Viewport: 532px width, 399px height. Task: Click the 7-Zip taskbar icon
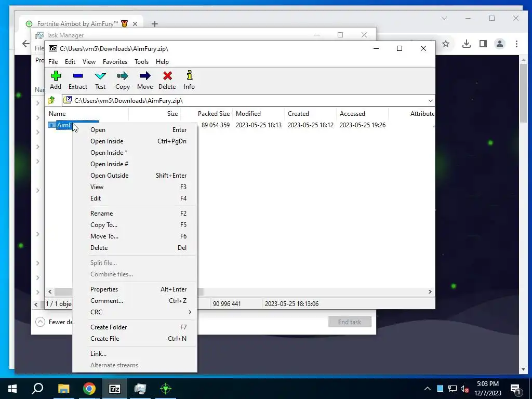(x=115, y=389)
